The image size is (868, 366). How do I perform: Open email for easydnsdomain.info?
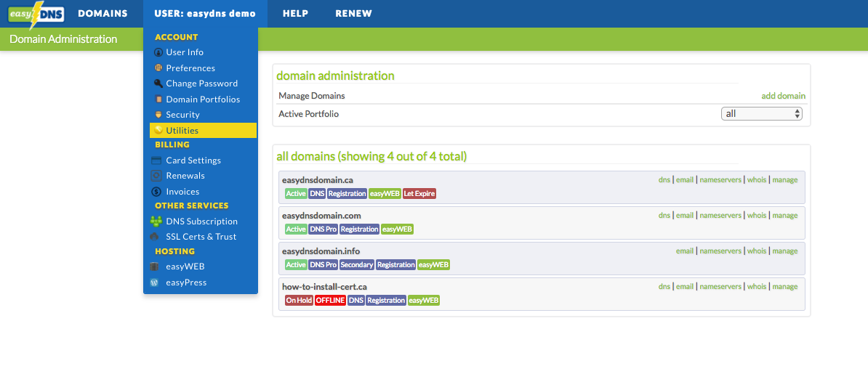[685, 251]
